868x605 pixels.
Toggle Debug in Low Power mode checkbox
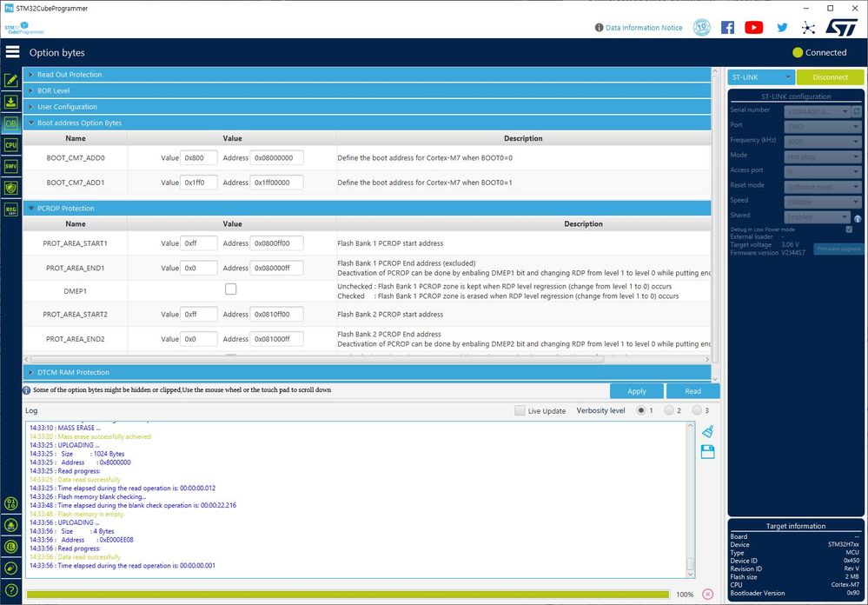coord(849,229)
